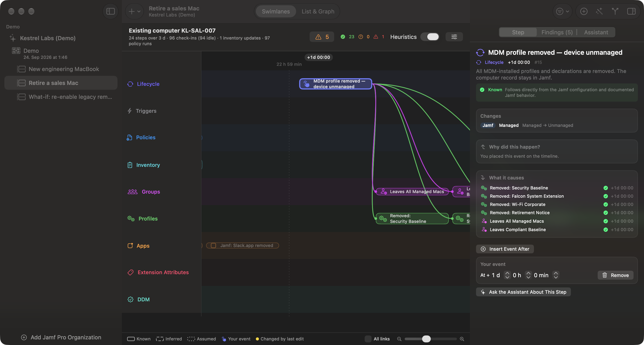Click the Apps lane icon
644x345 pixels.
tap(130, 246)
